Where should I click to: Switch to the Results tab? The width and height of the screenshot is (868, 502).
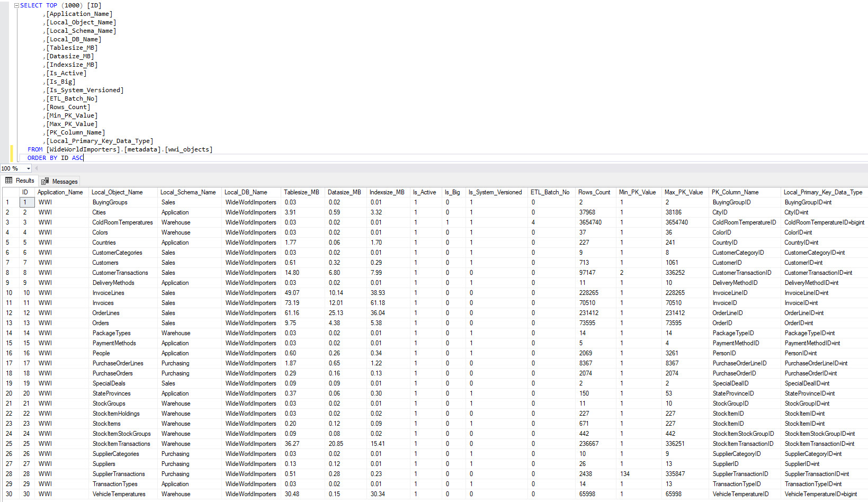(25, 181)
